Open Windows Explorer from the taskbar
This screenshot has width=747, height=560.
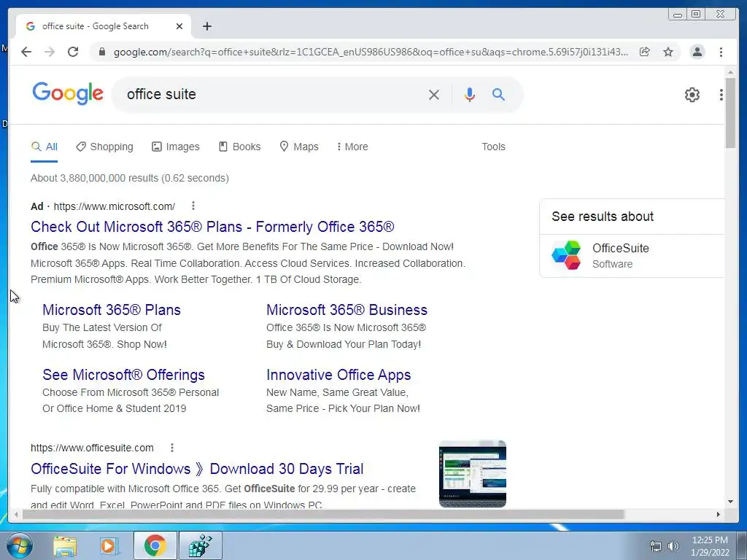pyautogui.click(x=65, y=545)
